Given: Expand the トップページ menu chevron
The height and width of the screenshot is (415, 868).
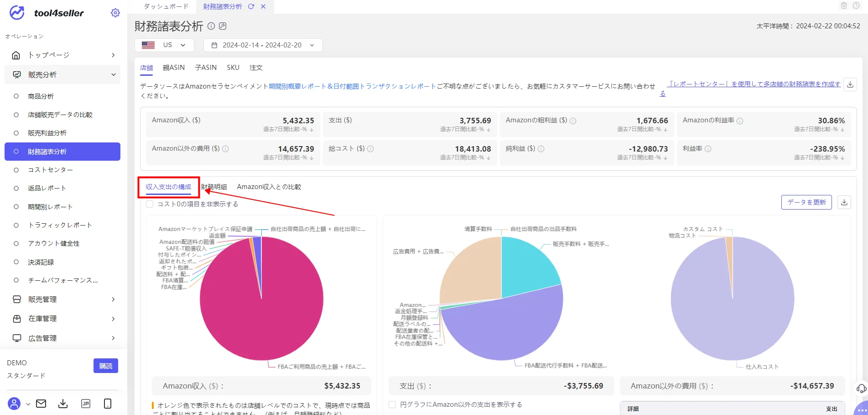Looking at the screenshot, I should point(113,55).
